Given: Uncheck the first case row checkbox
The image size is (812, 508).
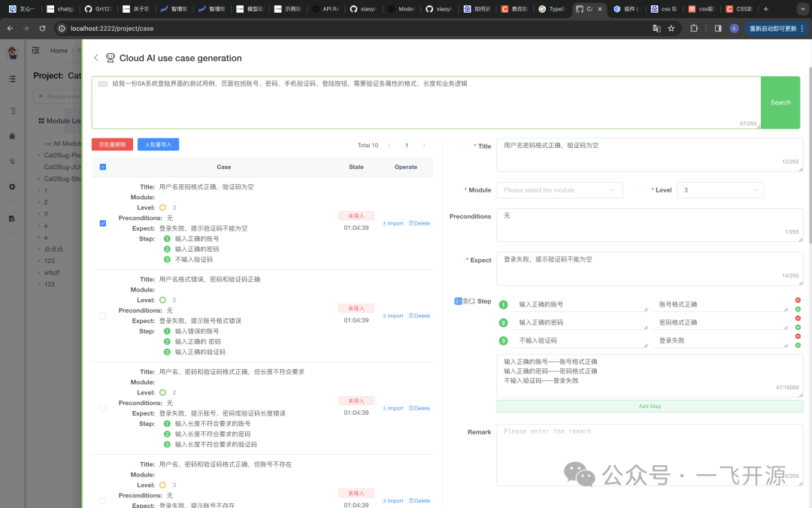Looking at the screenshot, I should click(103, 223).
